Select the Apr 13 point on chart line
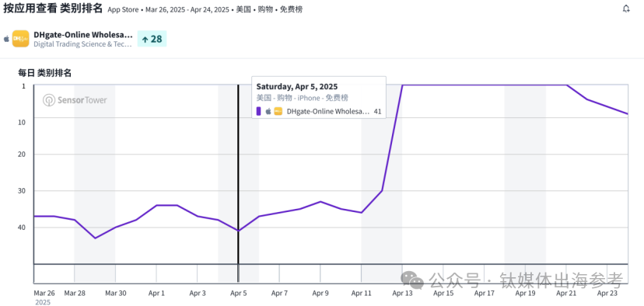This screenshot has width=644, height=306. (x=402, y=85)
